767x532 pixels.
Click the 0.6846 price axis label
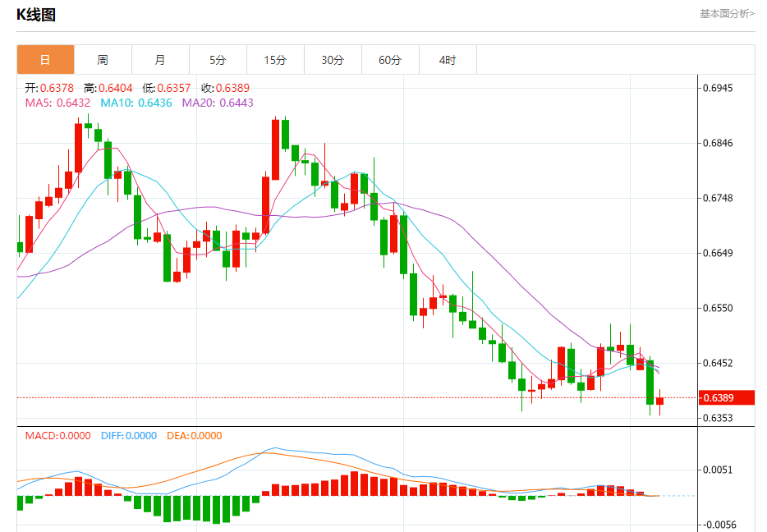pyautogui.click(x=718, y=144)
